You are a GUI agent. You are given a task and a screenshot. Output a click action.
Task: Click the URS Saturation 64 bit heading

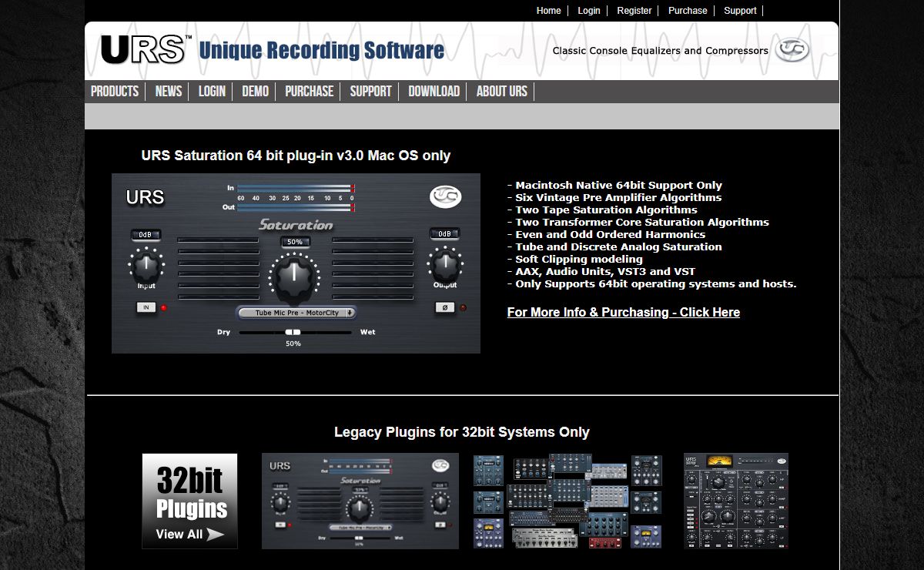(296, 156)
